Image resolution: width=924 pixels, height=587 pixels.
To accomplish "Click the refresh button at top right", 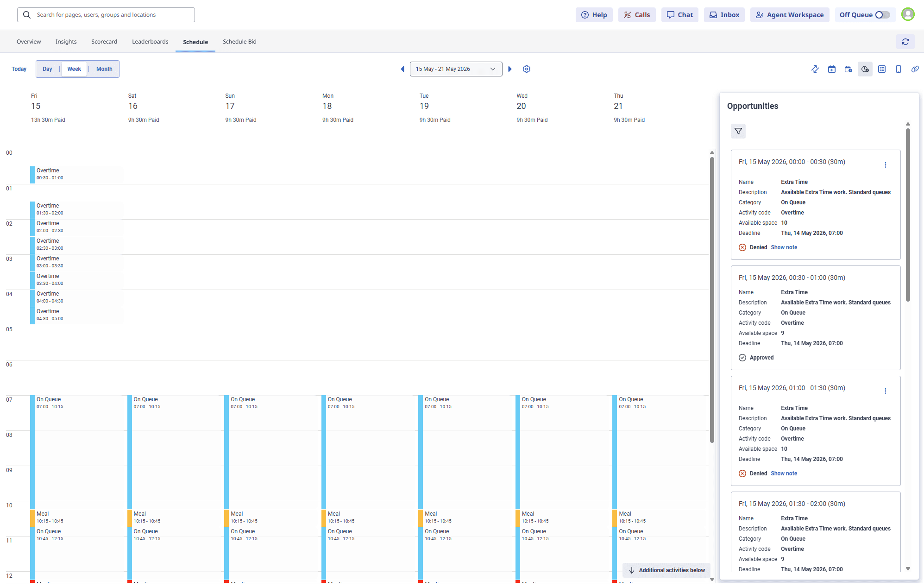I will coord(905,42).
